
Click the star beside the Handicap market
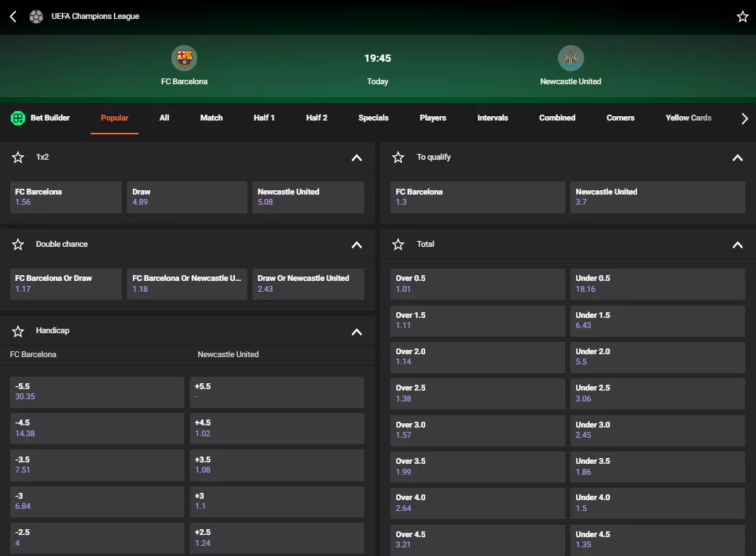click(x=17, y=331)
